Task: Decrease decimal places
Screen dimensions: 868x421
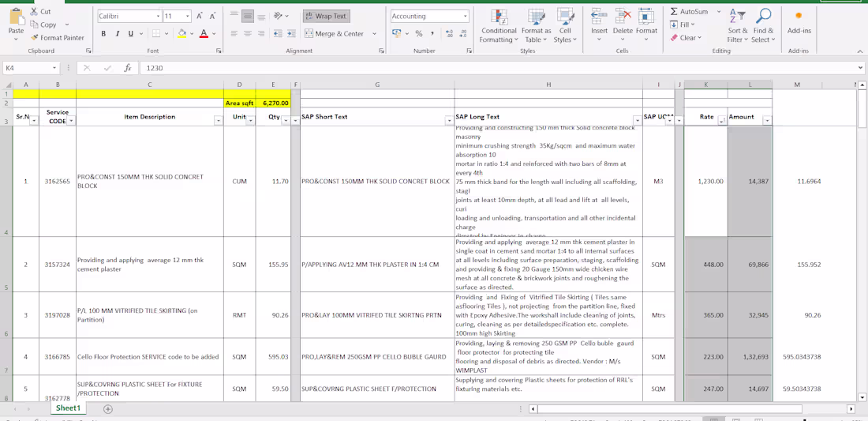Action: point(462,34)
